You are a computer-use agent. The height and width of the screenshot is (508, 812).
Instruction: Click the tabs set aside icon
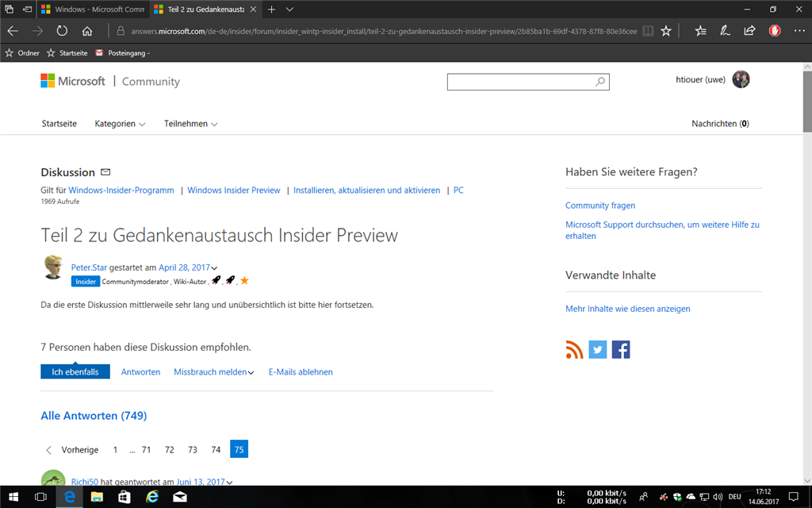tap(9, 9)
